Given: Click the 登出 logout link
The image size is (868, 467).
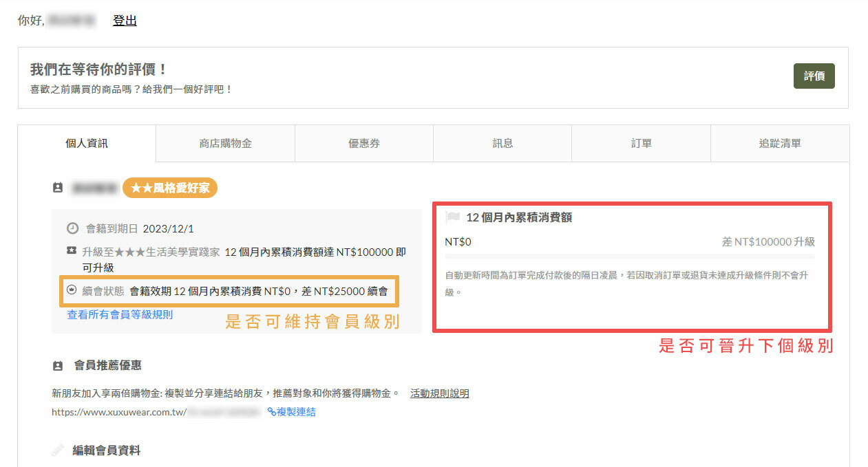Looking at the screenshot, I should tap(125, 21).
